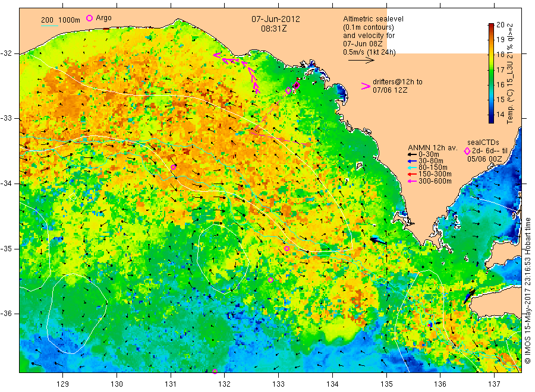Click the sealCTDs diamond legend symbol

(467, 151)
